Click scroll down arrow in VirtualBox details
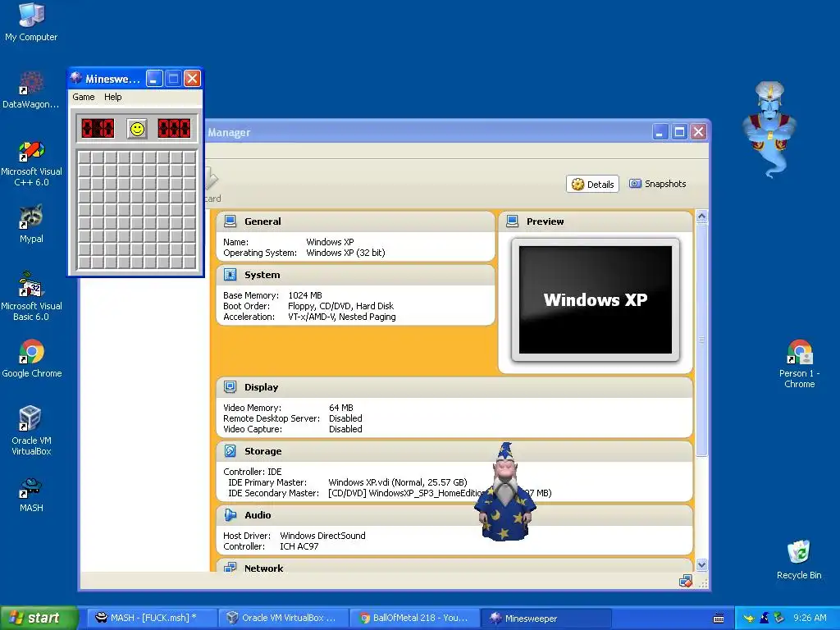 pos(701,564)
